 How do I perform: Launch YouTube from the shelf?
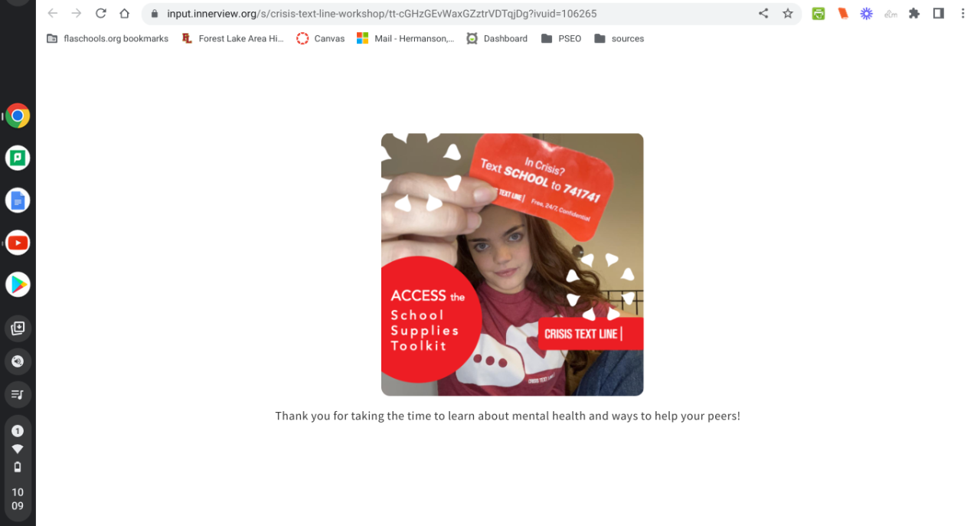[18, 243]
